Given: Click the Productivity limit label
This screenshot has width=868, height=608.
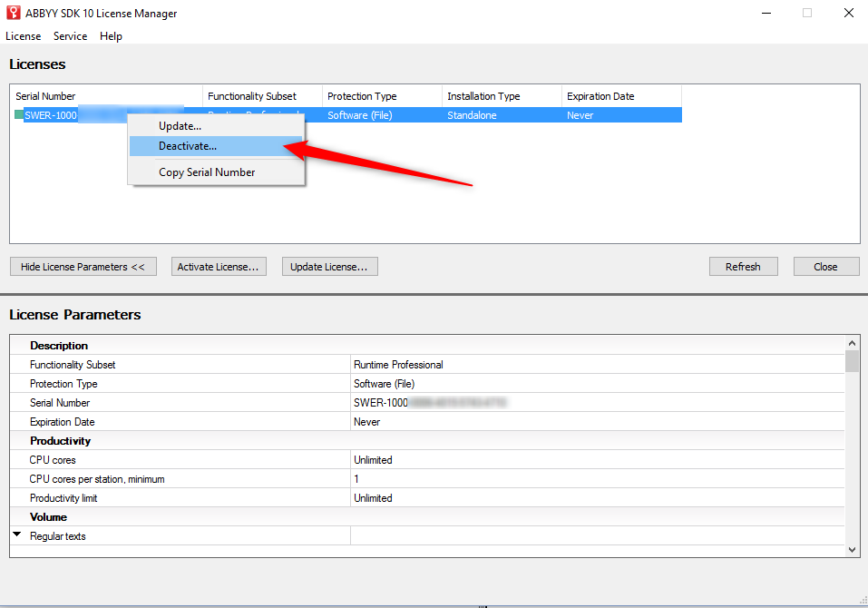Looking at the screenshot, I should [x=63, y=498].
